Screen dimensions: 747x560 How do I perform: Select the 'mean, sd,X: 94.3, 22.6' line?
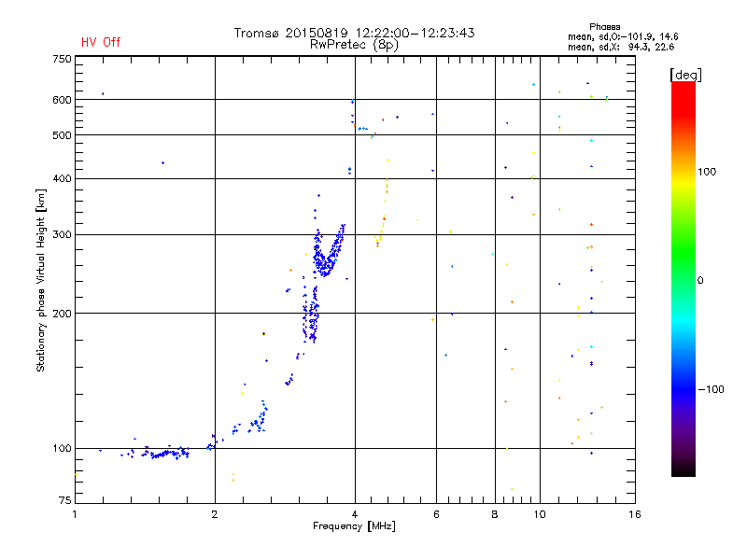point(621,47)
